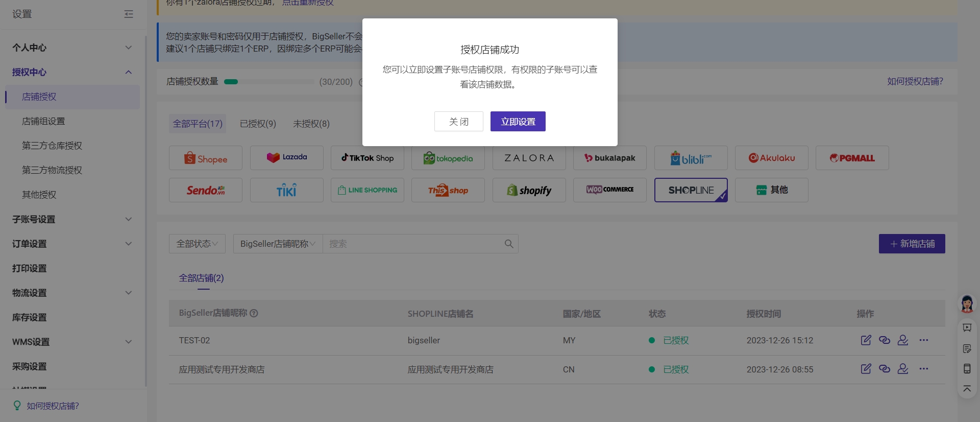Click help icon beside BigSeller店铺昵称 header

(254, 313)
